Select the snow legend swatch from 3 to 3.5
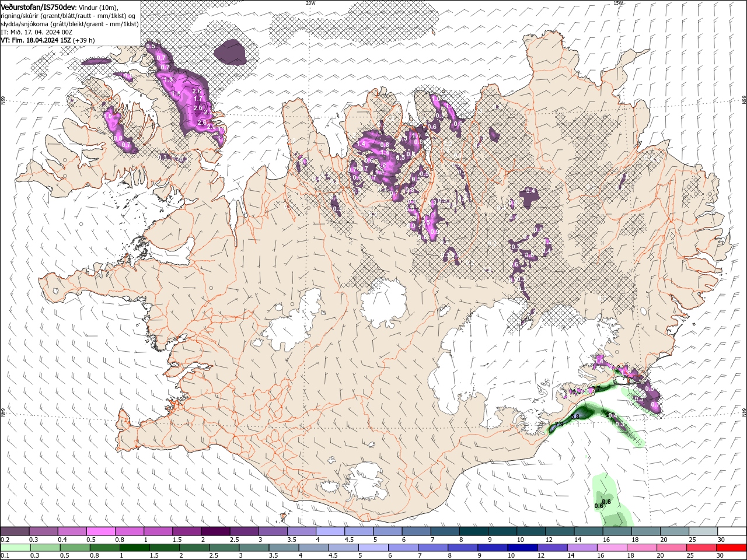This screenshot has height=560, width=747. pos(273,531)
